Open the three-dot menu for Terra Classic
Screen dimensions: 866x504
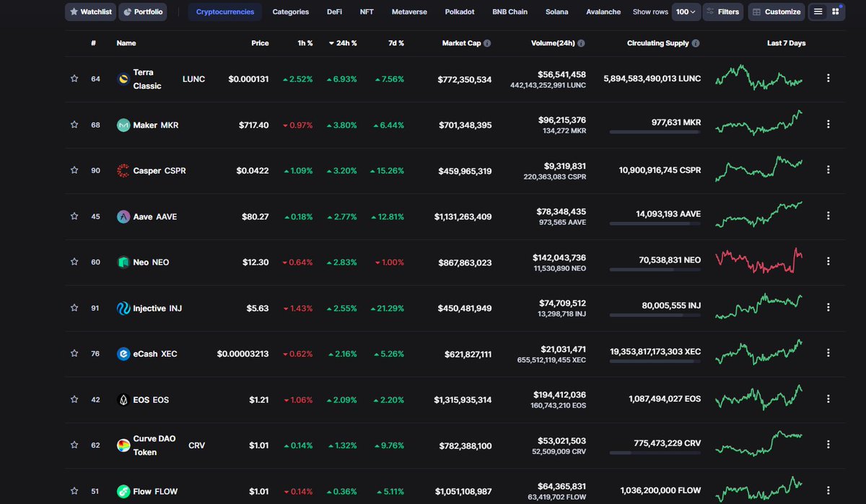(x=828, y=79)
